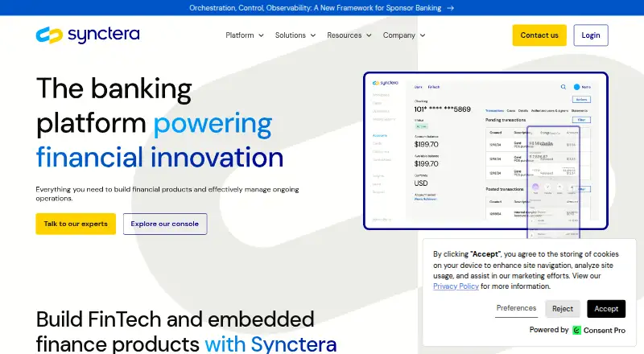
Task: Open the Privacy Policy link in the cookie notice
Action: (x=456, y=286)
